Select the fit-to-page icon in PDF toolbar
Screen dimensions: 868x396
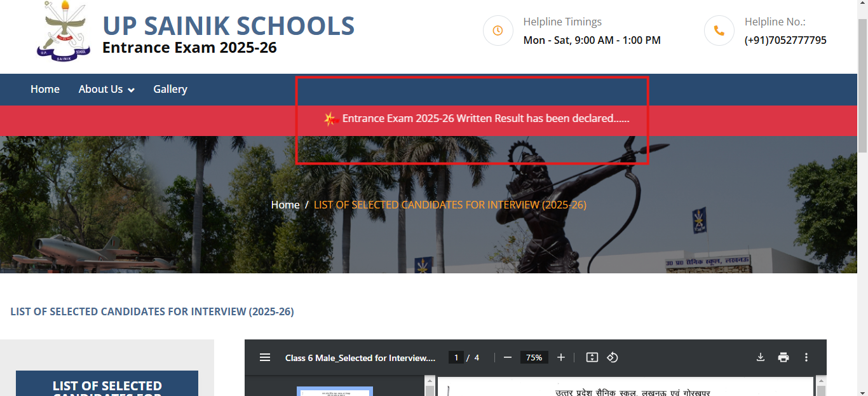[x=592, y=357]
